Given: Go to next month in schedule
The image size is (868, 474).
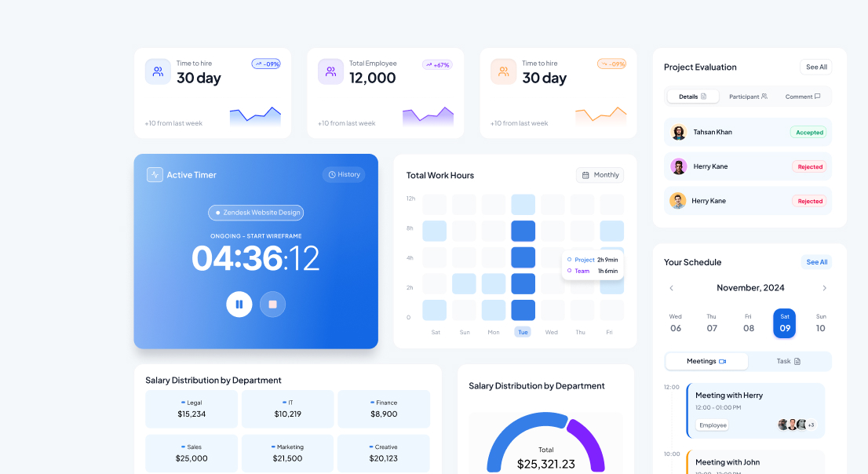Looking at the screenshot, I should click(x=824, y=288).
